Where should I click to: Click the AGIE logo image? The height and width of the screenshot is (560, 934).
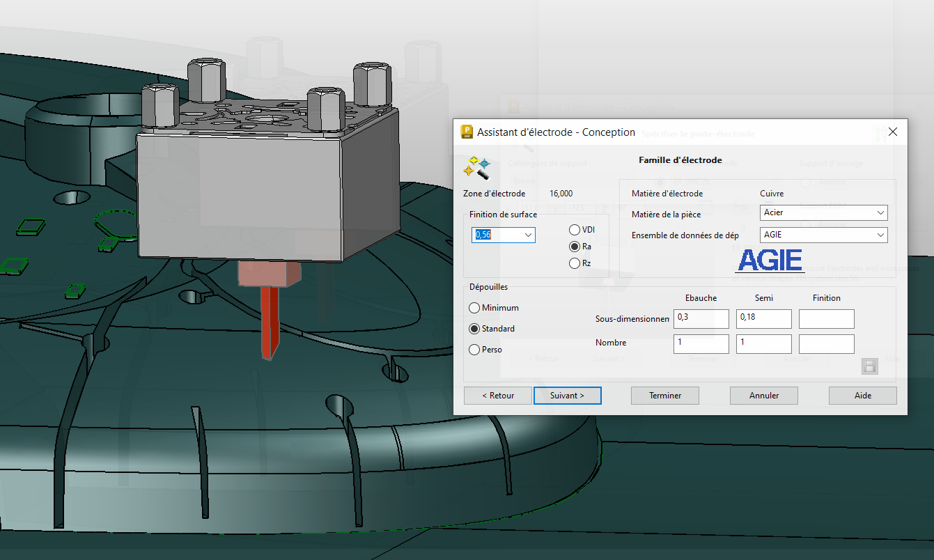(770, 260)
